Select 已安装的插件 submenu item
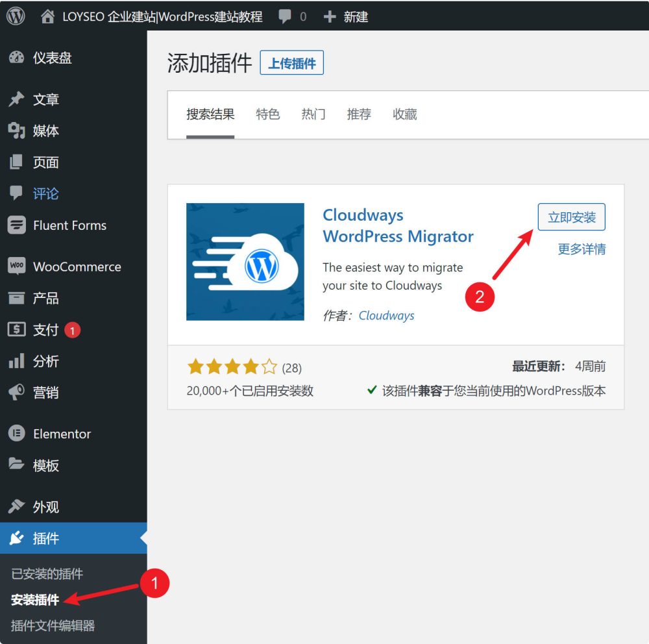 pyautogui.click(x=47, y=574)
